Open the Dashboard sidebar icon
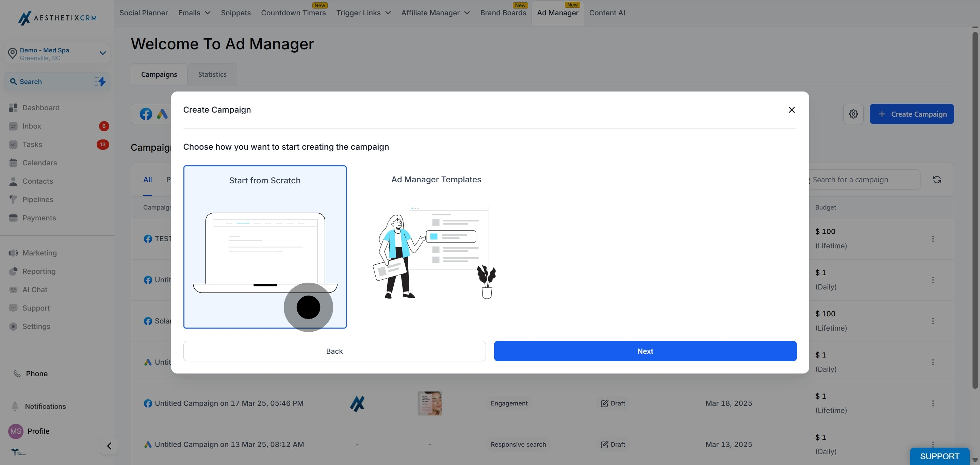Viewport: 980px width, 465px height. [x=13, y=108]
